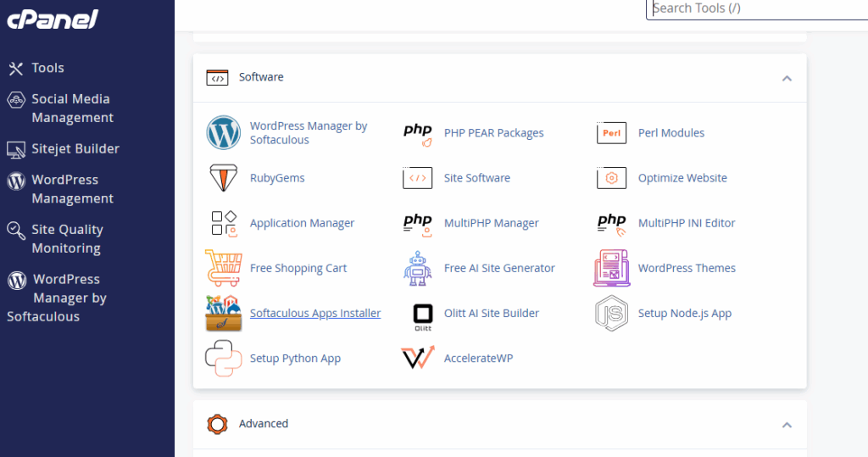Screen dimensions: 868x457
Task: Focus the Search Tools input field
Action: tap(757, 9)
